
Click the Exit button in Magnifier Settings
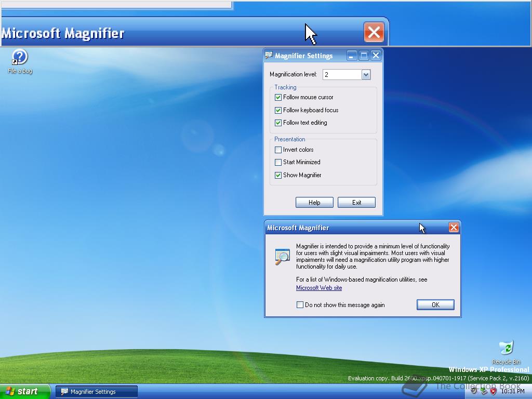356,202
